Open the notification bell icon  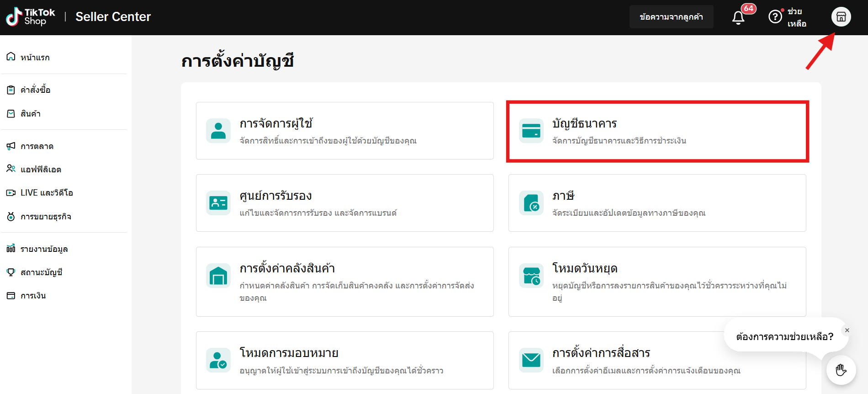click(738, 17)
